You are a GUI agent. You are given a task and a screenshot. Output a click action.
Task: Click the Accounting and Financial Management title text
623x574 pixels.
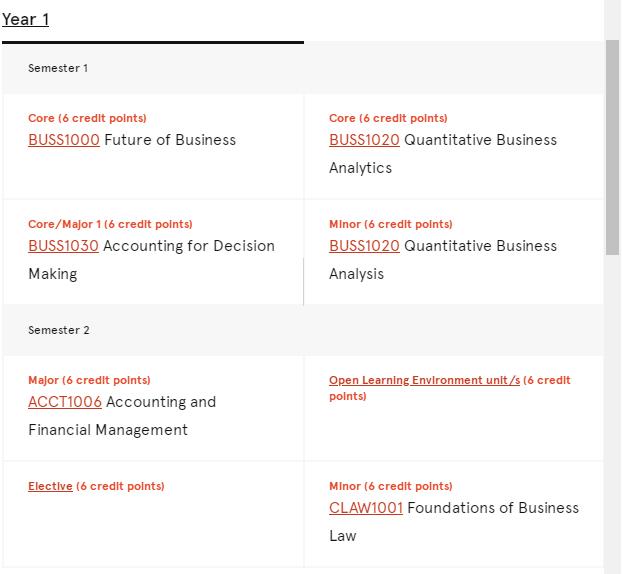(122, 416)
